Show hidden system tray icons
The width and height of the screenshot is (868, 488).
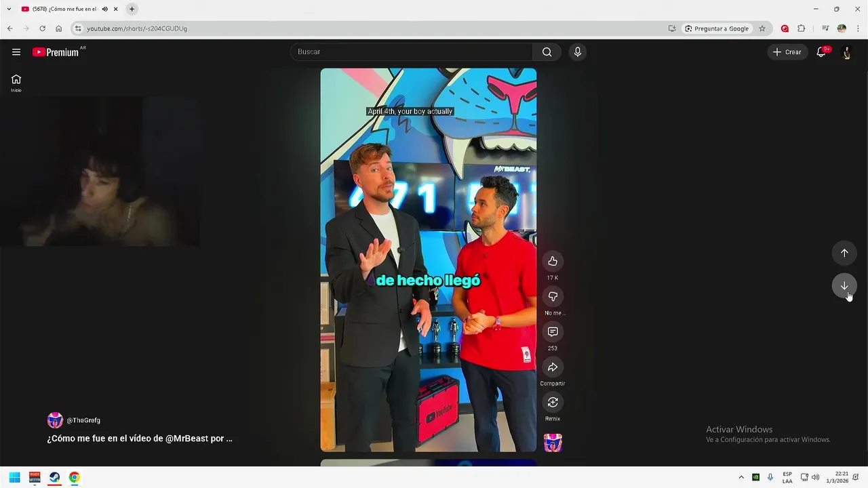[741, 477]
